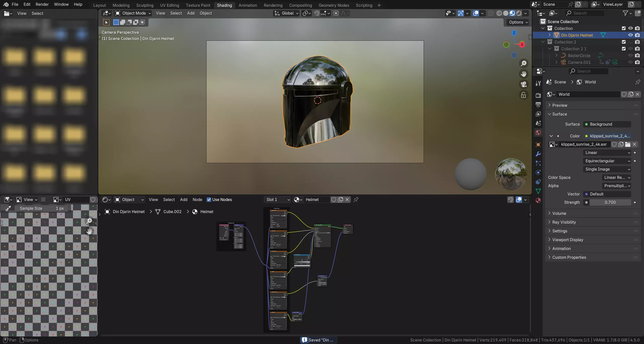The height and width of the screenshot is (344, 644).
Task: Toggle viewport gizmos display button
Action: coord(460,13)
